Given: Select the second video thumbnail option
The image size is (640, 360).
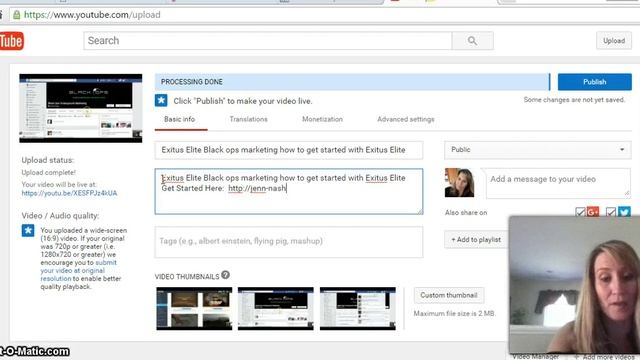Looking at the screenshot, I should [x=276, y=308].
